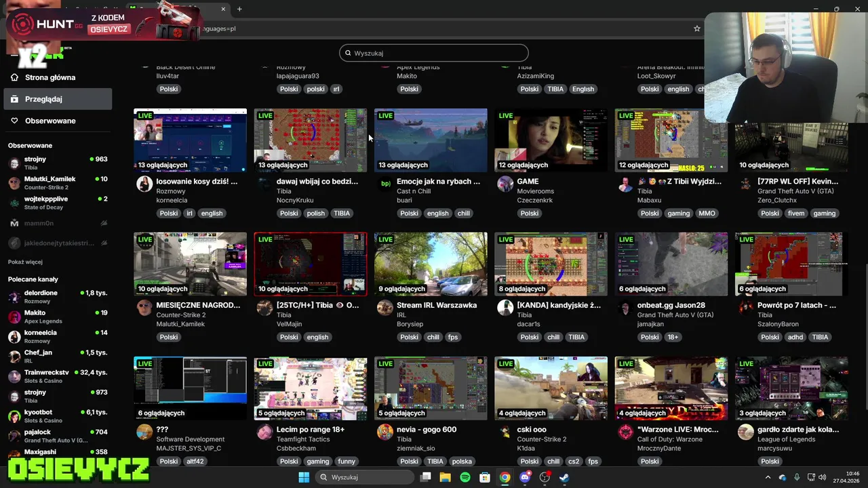The height and width of the screenshot is (488, 868).
Task: Open Steam from the taskbar
Action: 564,477
